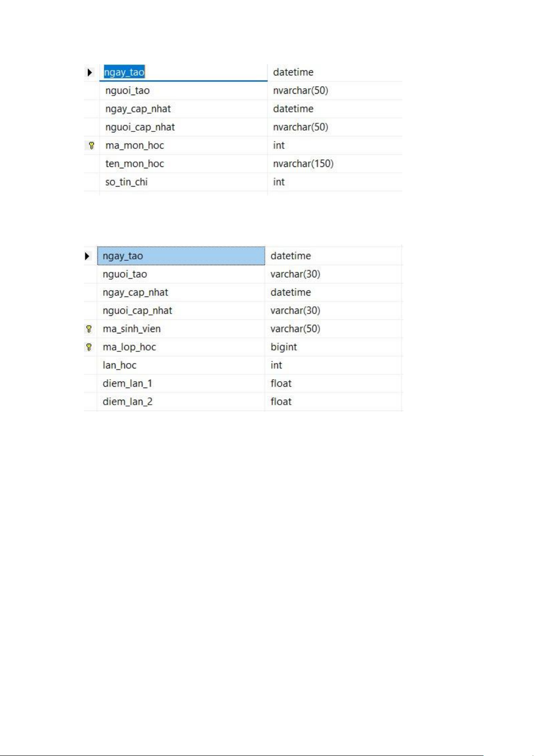Click the key icon next to ma_sinh_vien
Image resolution: width=535 pixels, height=756 pixels.
click(89, 329)
